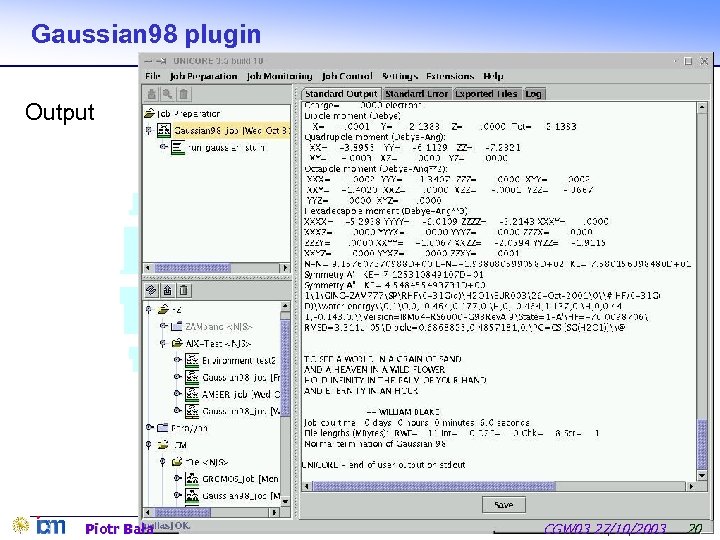Expand the Gaussian98_job Fri node

point(177,377)
